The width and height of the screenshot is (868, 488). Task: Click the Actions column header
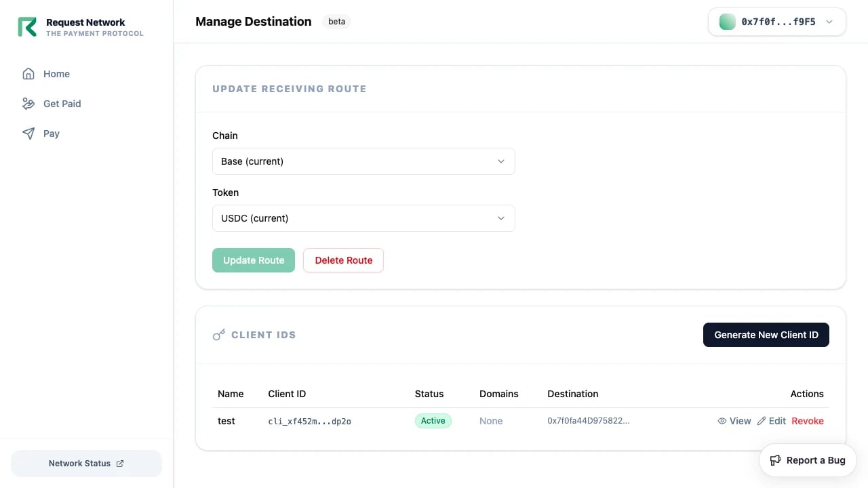click(x=807, y=394)
